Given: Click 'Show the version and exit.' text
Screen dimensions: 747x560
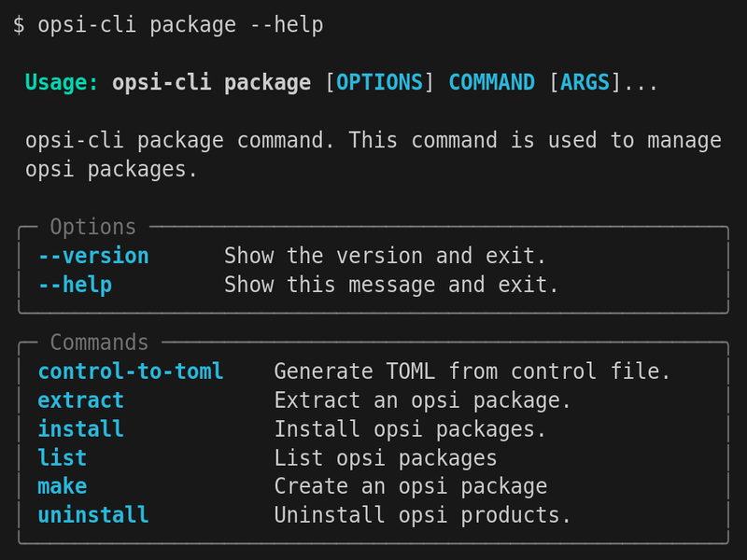Looking at the screenshot, I should point(385,256).
